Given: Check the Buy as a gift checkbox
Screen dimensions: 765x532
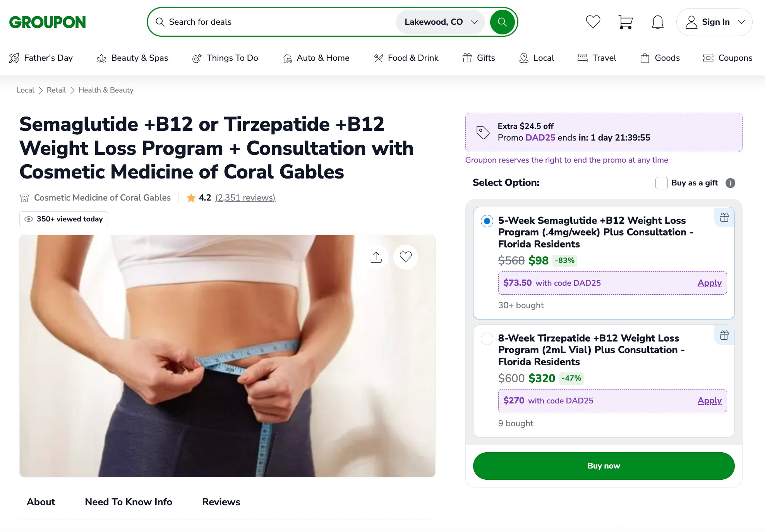Looking at the screenshot, I should click(x=661, y=183).
